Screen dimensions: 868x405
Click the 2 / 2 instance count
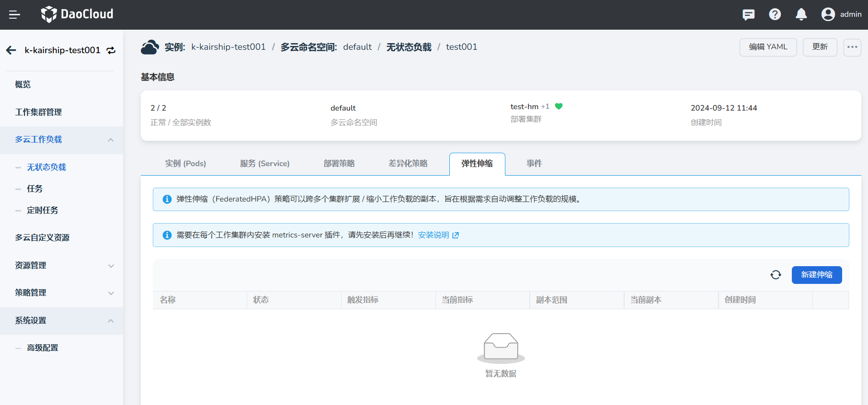click(159, 108)
